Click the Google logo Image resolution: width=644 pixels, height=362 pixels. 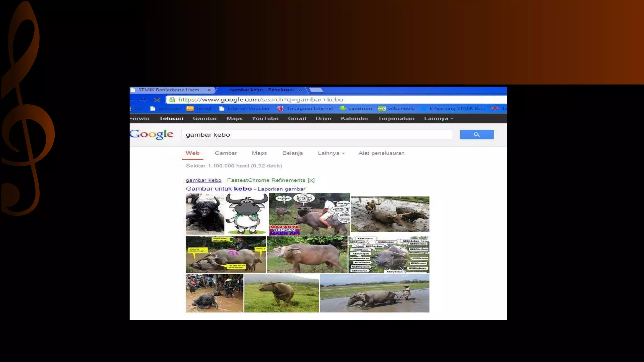(152, 134)
